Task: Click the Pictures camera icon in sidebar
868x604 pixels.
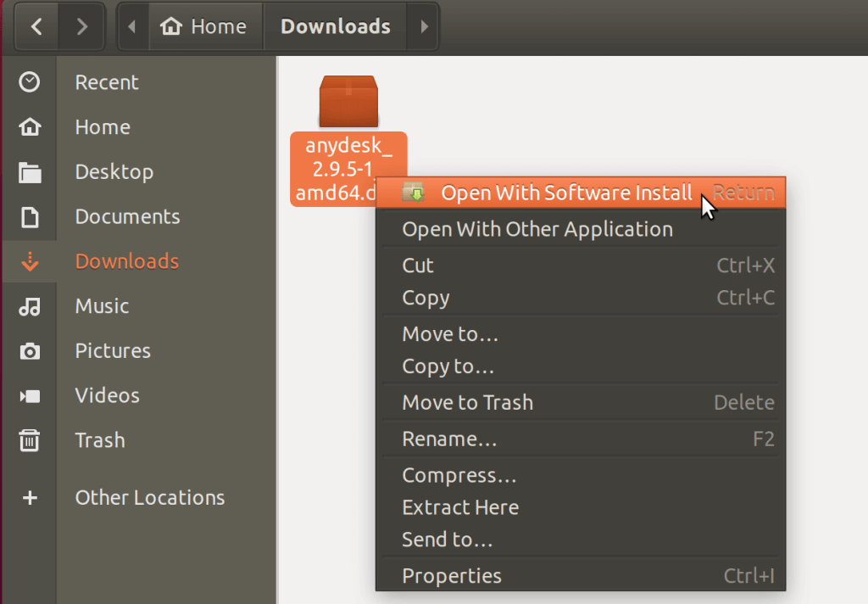Action: click(30, 351)
